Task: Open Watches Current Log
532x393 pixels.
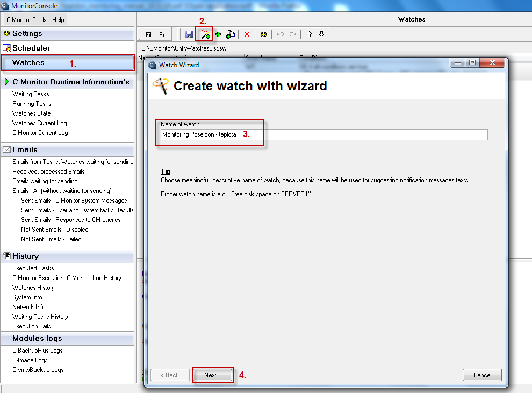Action: [x=39, y=123]
